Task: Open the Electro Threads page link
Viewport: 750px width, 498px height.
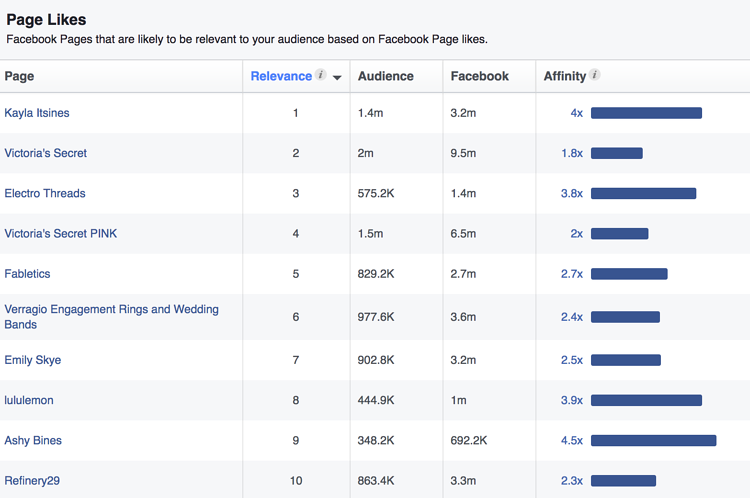Action: pos(45,193)
